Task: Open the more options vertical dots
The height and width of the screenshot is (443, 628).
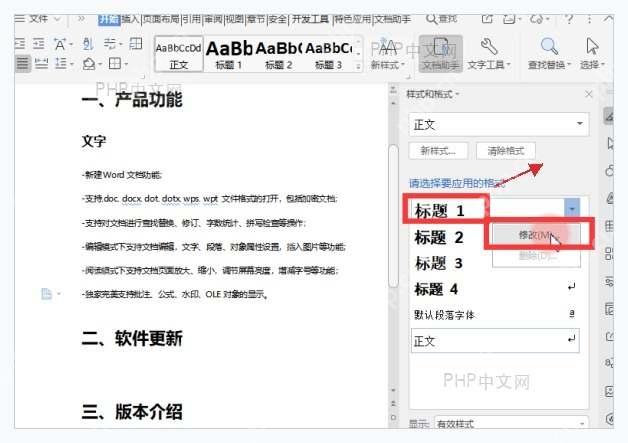Action: click(x=589, y=19)
